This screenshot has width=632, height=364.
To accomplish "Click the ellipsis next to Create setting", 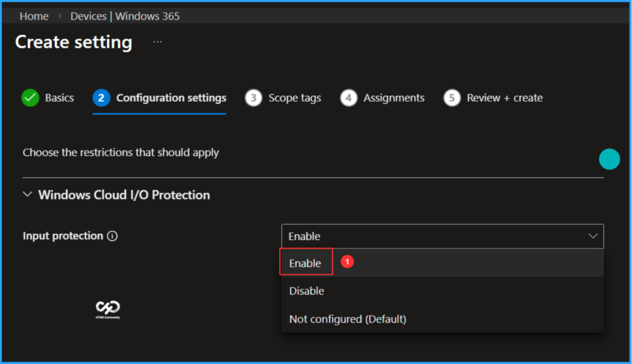I will pos(157,41).
